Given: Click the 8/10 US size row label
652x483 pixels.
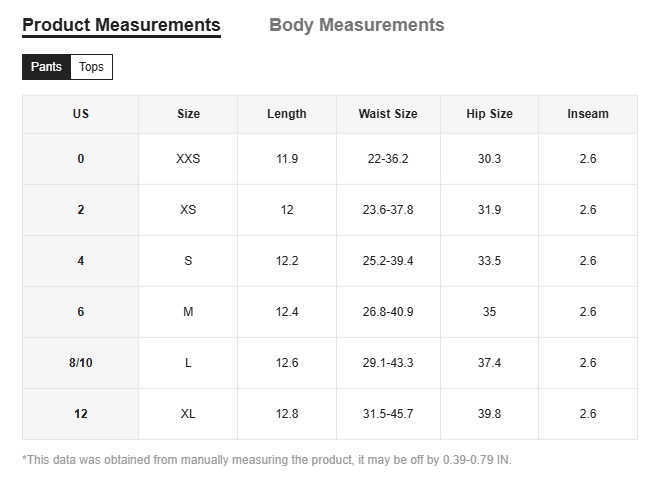Looking at the screenshot, I should 81,363.
